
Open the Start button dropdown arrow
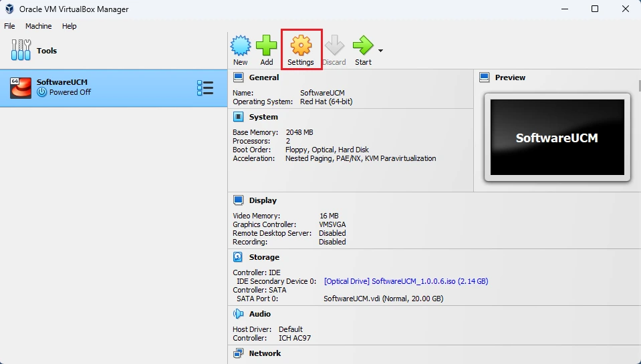pos(380,51)
